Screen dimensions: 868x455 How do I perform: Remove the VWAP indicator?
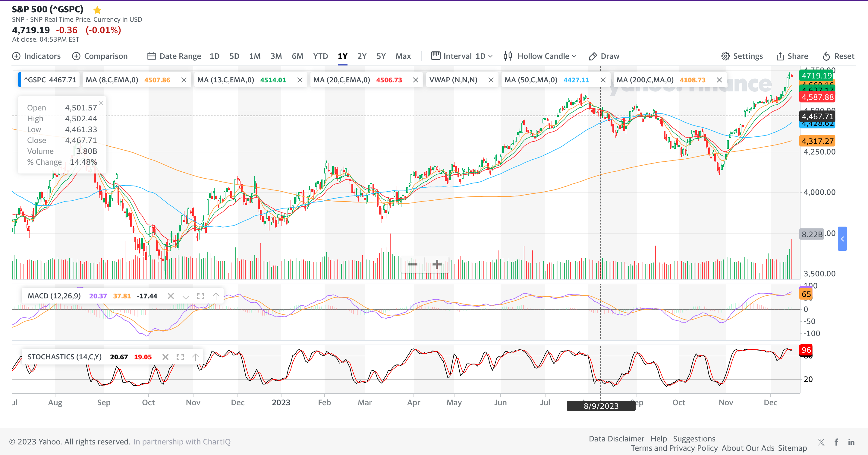[x=491, y=80]
